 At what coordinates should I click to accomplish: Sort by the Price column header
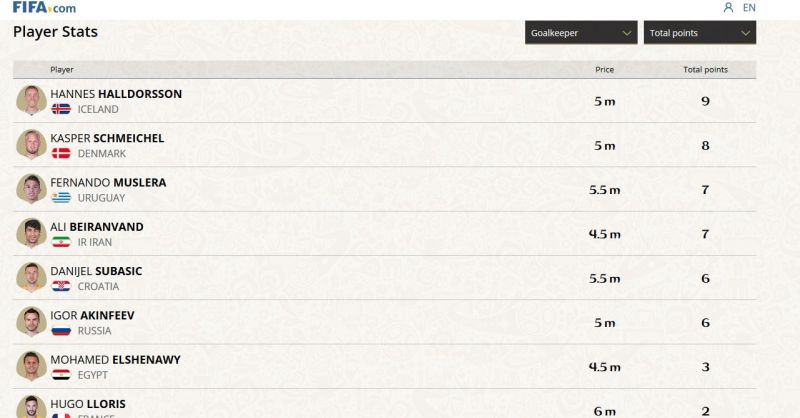[604, 70]
